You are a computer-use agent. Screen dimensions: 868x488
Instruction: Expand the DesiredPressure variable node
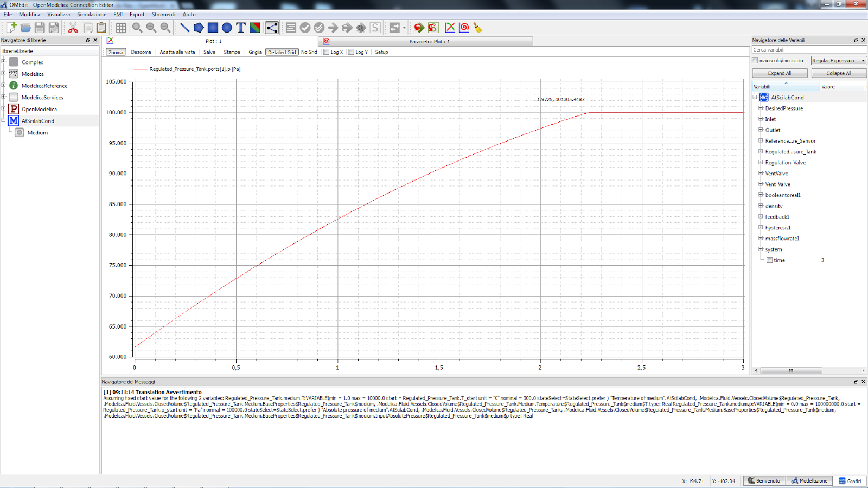click(x=761, y=108)
